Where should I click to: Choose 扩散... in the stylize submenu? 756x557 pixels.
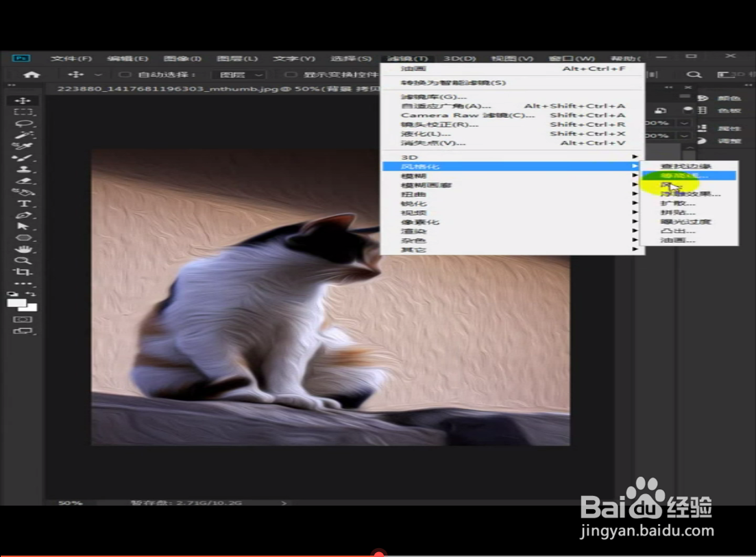[689, 203]
